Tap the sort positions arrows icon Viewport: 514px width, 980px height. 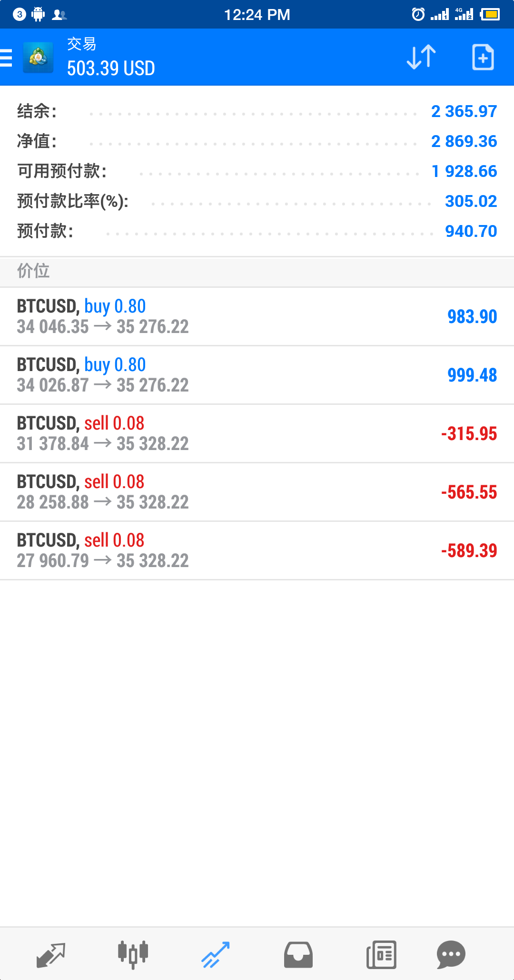421,57
